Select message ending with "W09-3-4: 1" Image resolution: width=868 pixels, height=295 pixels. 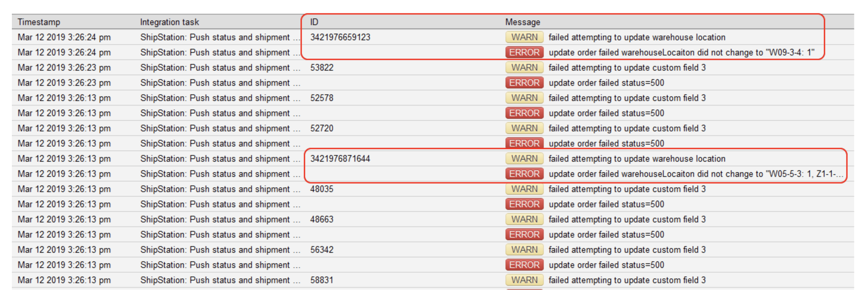tap(681, 52)
